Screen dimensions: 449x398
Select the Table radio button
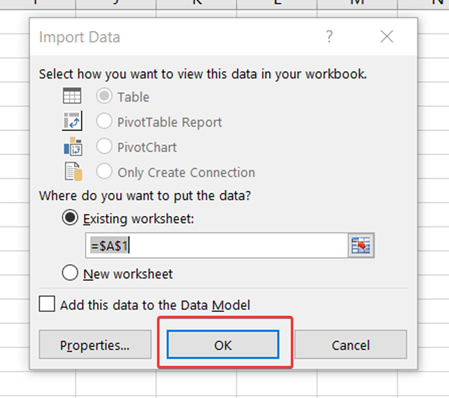click(104, 96)
